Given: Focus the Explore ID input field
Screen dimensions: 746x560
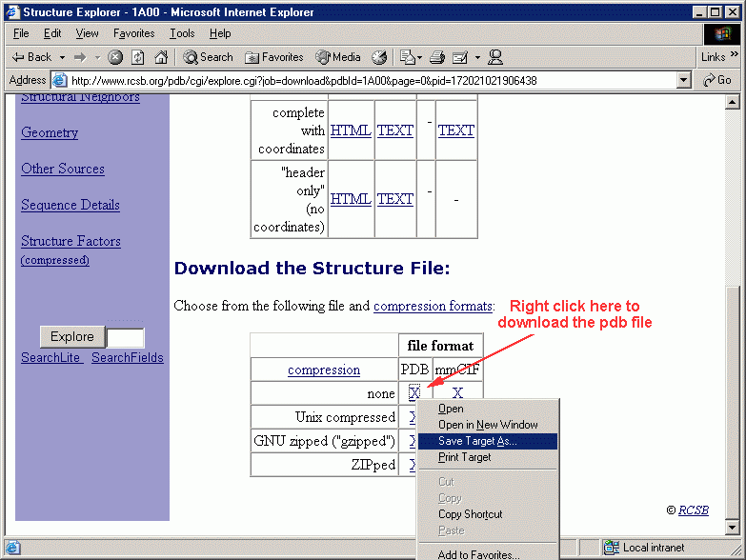Looking at the screenshot, I should [x=125, y=337].
